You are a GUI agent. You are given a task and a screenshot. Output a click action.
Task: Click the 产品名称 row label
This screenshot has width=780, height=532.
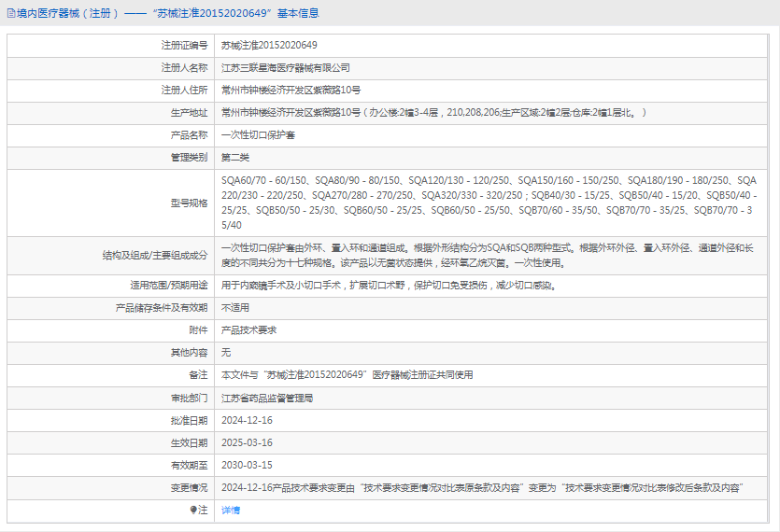tap(189, 134)
